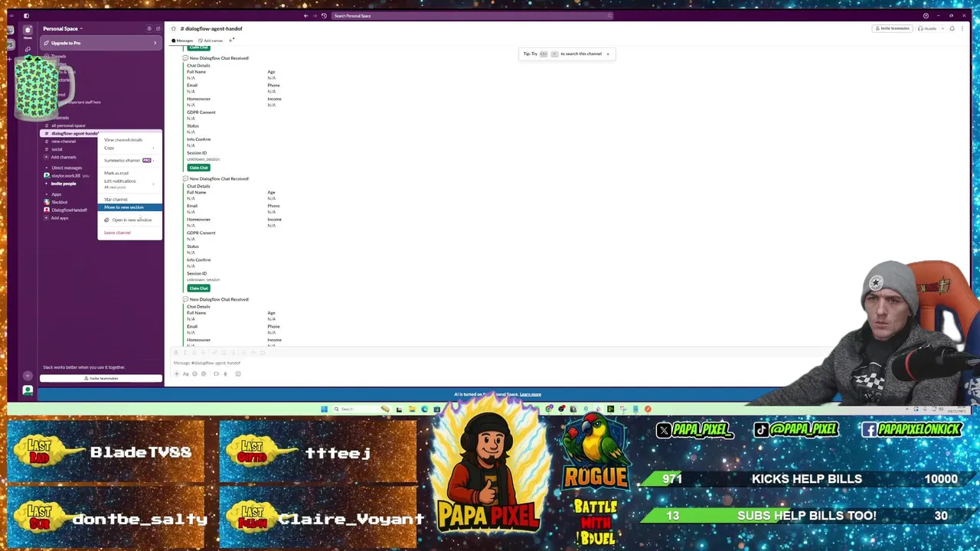Toggle the Slack sidebar panel icon
This screenshot has width=980, height=551.
26,16
